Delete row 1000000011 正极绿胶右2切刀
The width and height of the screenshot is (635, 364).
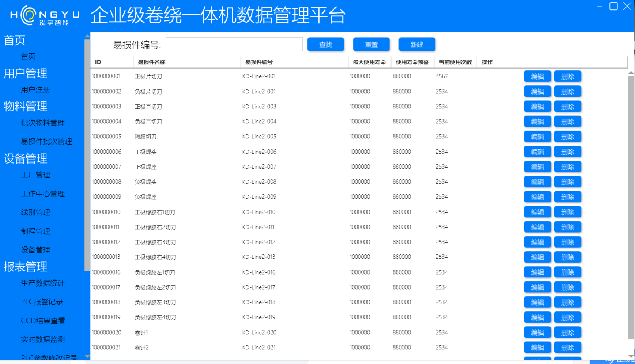pyautogui.click(x=567, y=227)
